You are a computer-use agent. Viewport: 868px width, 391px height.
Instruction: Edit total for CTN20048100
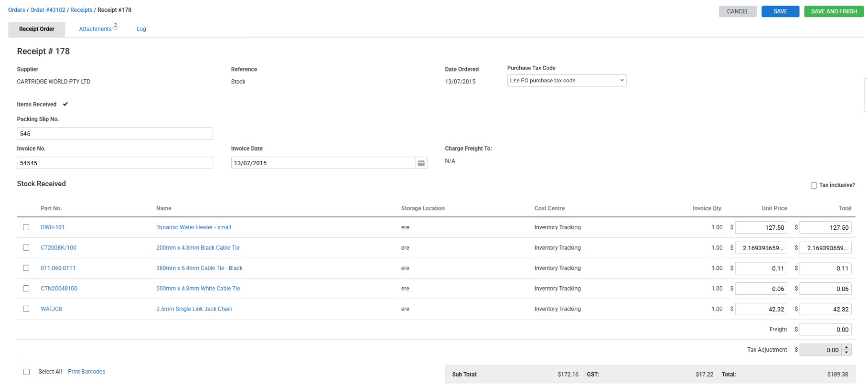point(825,288)
